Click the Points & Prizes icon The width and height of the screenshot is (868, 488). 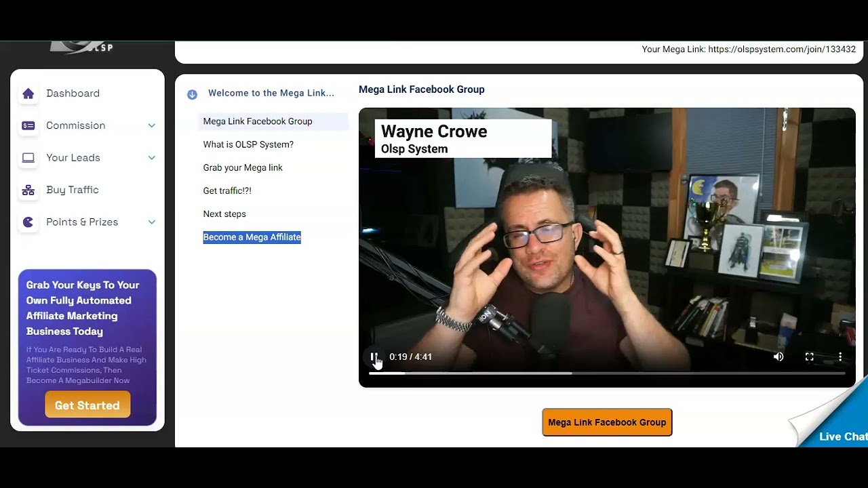28,222
